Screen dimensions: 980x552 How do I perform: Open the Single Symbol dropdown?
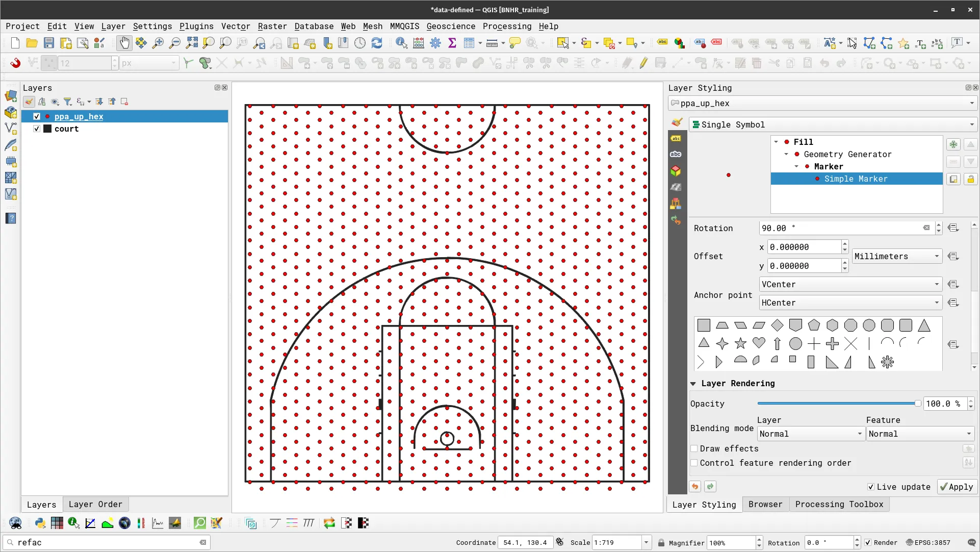(x=972, y=124)
